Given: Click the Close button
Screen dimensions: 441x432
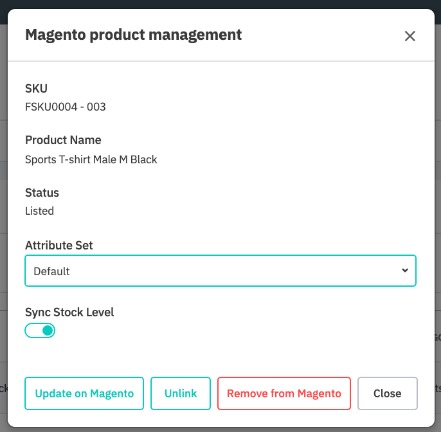Looking at the screenshot, I should [387, 393].
